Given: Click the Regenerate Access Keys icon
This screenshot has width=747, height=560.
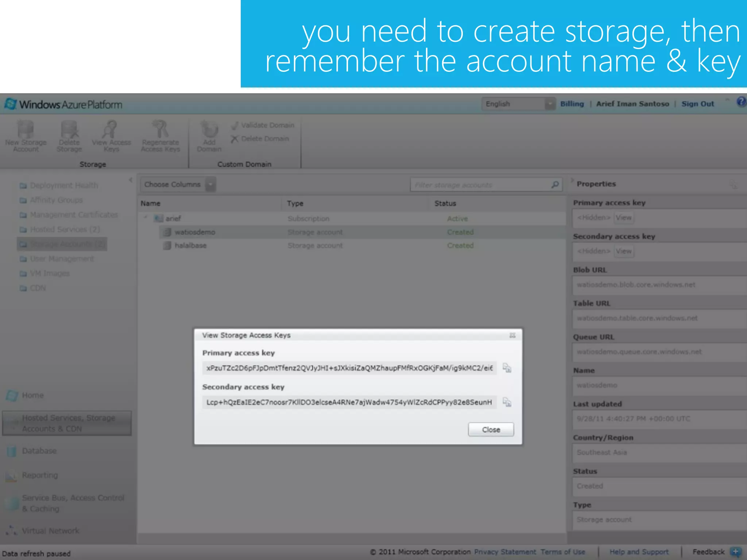Looking at the screenshot, I should tap(160, 136).
